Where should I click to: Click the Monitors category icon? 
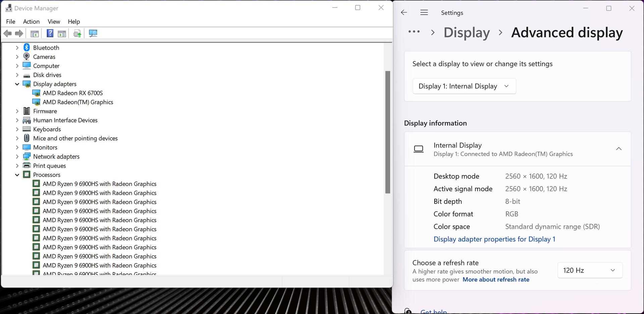coord(27,147)
